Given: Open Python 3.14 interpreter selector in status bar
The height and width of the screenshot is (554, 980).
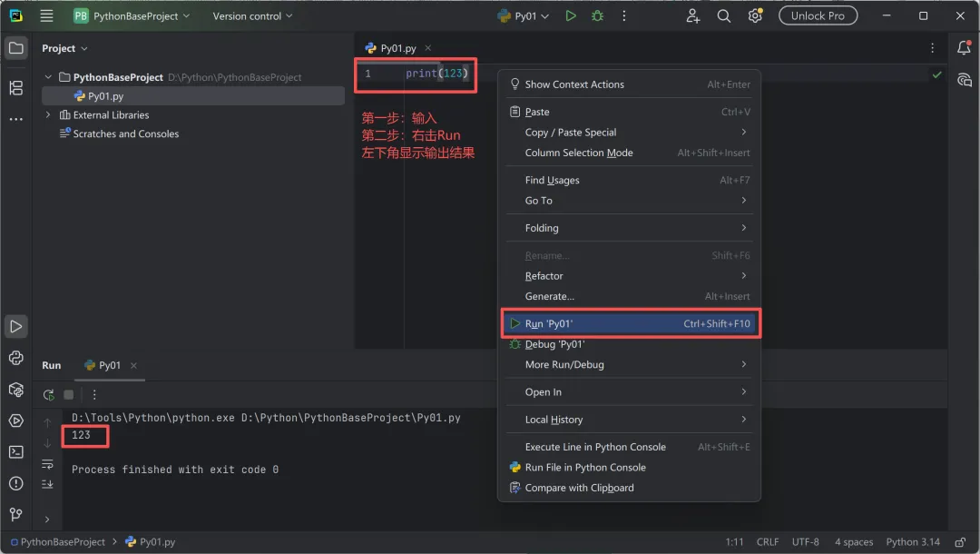Looking at the screenshot, I should [913, 542].
